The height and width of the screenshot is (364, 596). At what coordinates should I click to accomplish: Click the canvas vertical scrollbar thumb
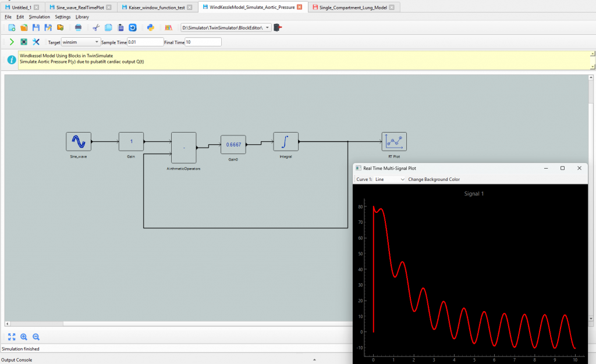(591, 91)
